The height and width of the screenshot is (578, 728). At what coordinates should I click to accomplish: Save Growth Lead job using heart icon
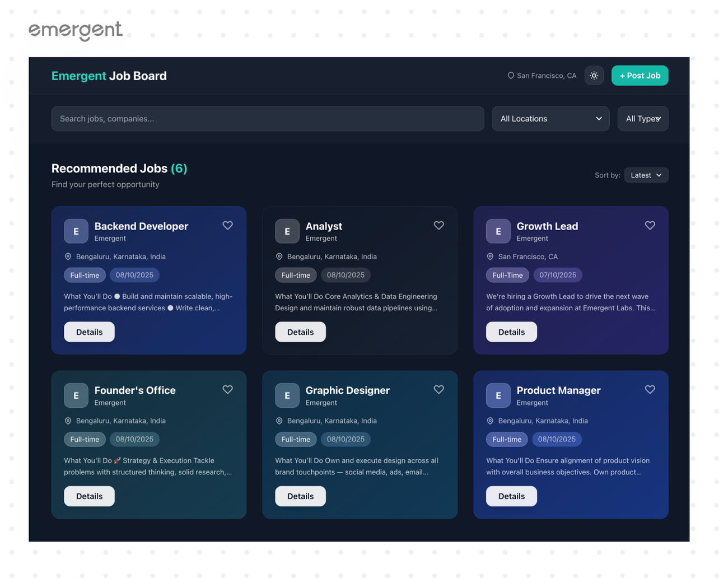[x=650, y=226]
